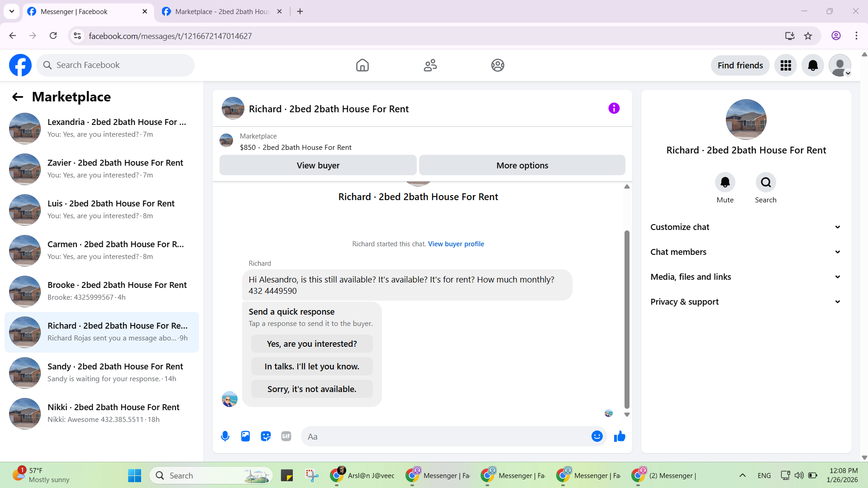Open Carmen conversation
This screenshot has width=868, height=488.
[102, 251]
